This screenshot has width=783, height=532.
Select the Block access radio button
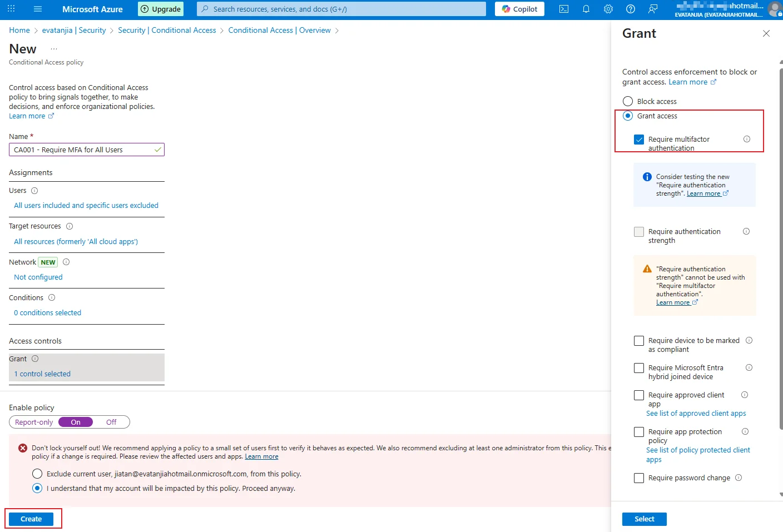click(628, 101)
